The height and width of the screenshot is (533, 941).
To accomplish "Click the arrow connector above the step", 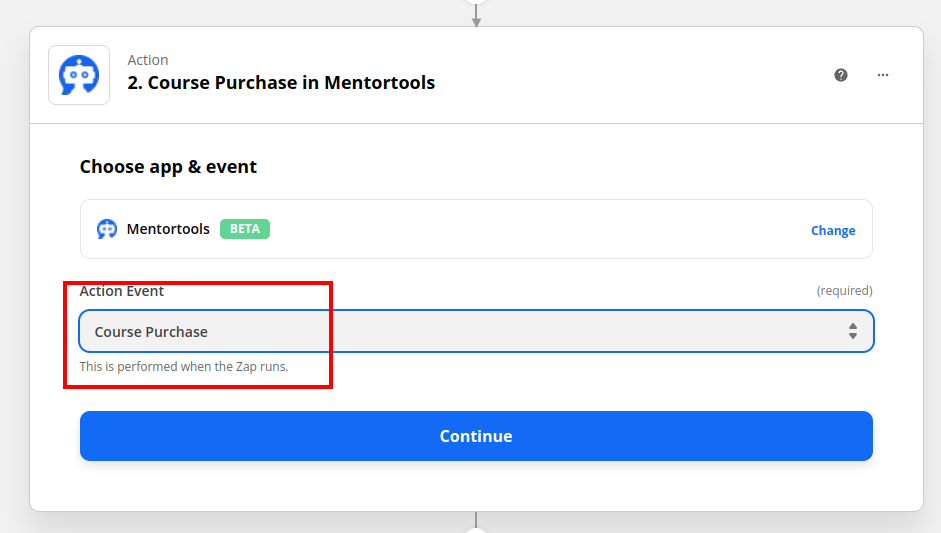I will click(x=476, y=16).
